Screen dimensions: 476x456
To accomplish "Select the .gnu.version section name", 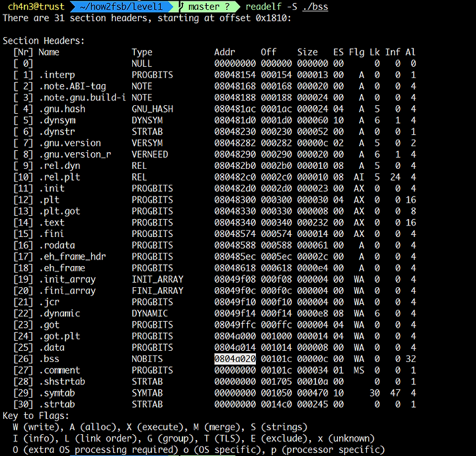I will pyautogui.click(x=70, y=143).
